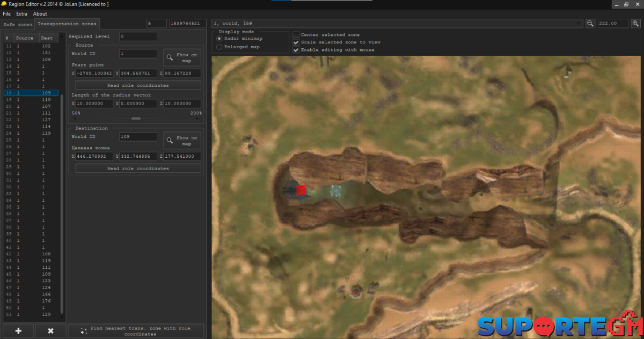Click the field showing 1539764521

pos(188,24)
